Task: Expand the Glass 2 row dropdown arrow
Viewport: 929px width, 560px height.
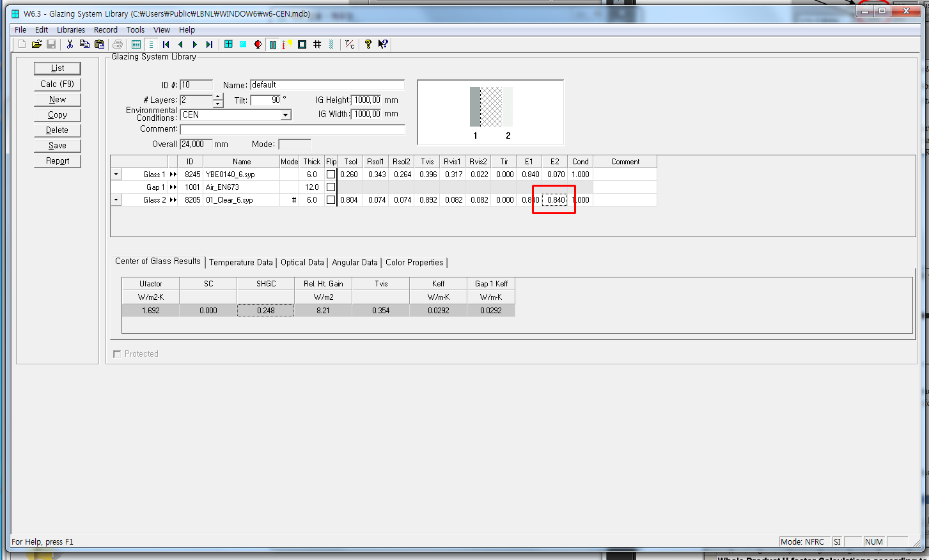Action: [x=116, y=200]
